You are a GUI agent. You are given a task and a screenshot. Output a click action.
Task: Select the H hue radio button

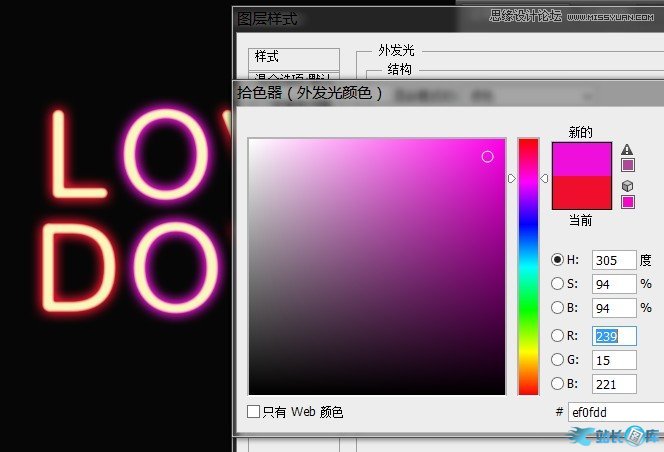[558, 260]
